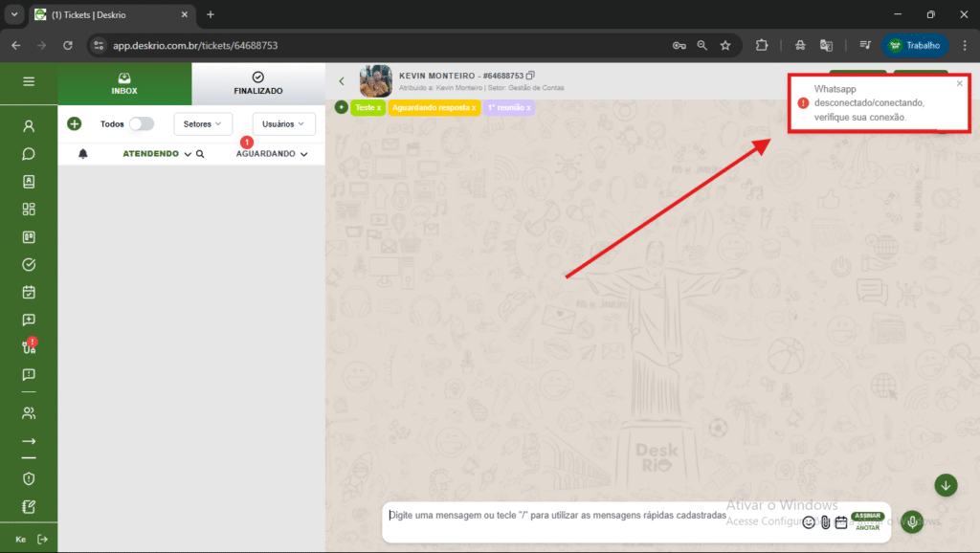Screen dimensions: 980x553
Task: Remove the Teste tag
Action: pos(379,108)
